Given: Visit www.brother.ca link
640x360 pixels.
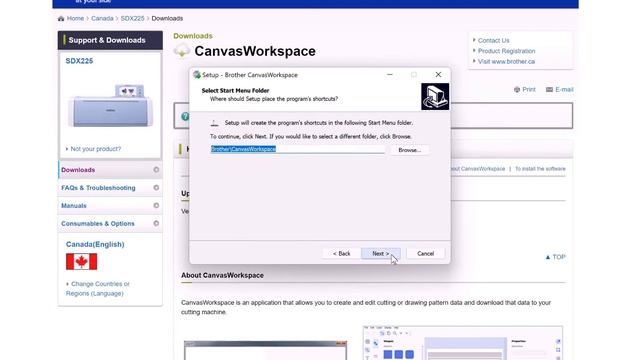Looking at the screenshot, I should coord(506,62).
